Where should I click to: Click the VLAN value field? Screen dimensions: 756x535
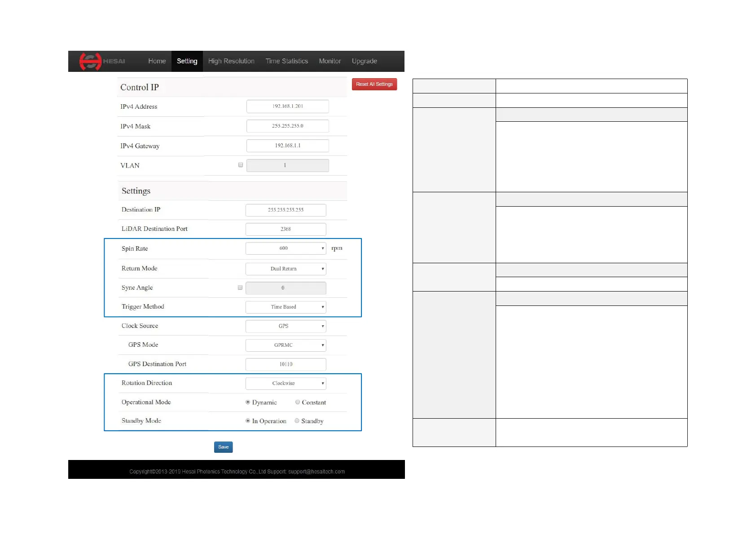[x=288, y=165]
